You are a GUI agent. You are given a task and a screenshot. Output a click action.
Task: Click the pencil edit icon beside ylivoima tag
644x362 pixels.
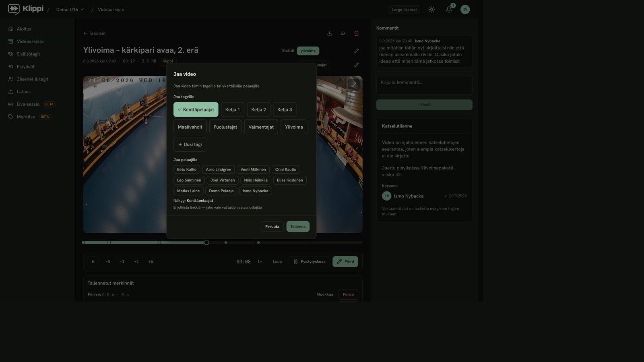pos(356,51)
